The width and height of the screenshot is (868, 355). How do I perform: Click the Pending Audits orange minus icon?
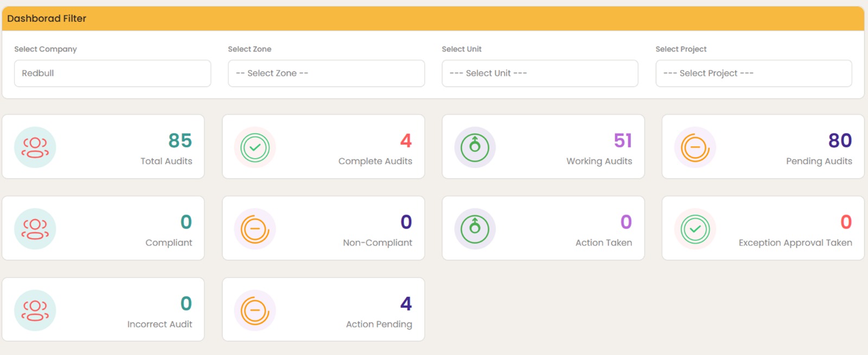pyautogui.click(x=695, y=147)
